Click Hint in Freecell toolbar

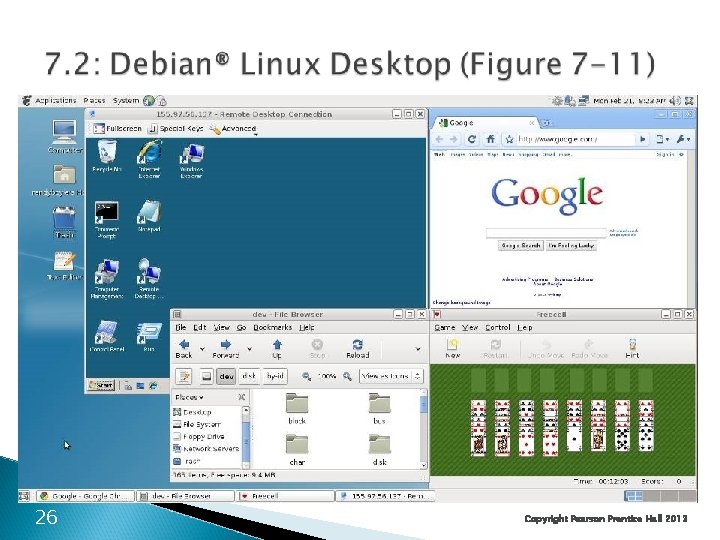(632, 349)
